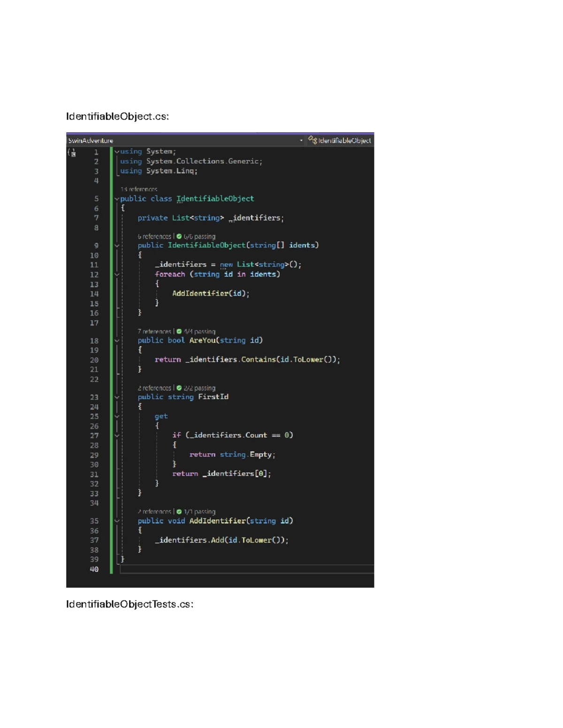Open the SwinAdventure project dropdown
The image size is (563, 728).
[185, 141]
